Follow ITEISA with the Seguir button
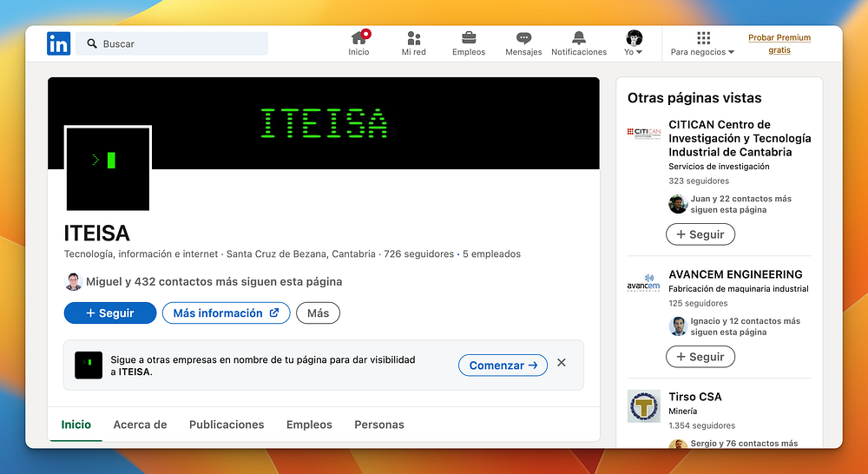This screenshot has height=474, width=868. 110,313
